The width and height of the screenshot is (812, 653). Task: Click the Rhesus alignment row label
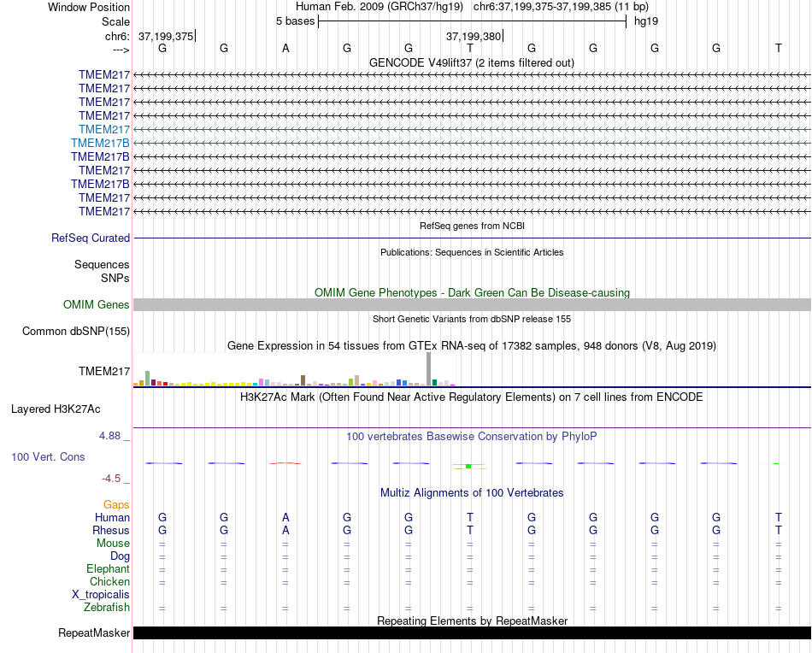(111, 530)
